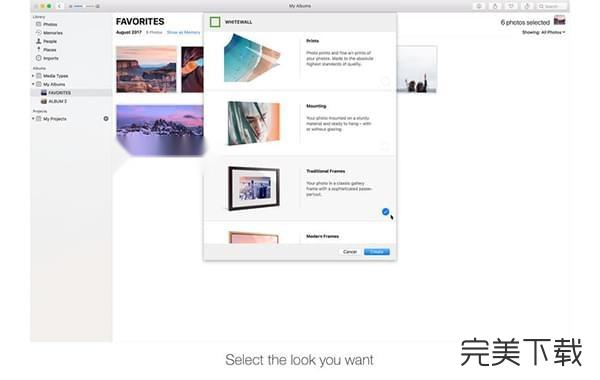Click the FAVORITES album title heading
This screenshot has width=600, height=380.
pos(140,21)
